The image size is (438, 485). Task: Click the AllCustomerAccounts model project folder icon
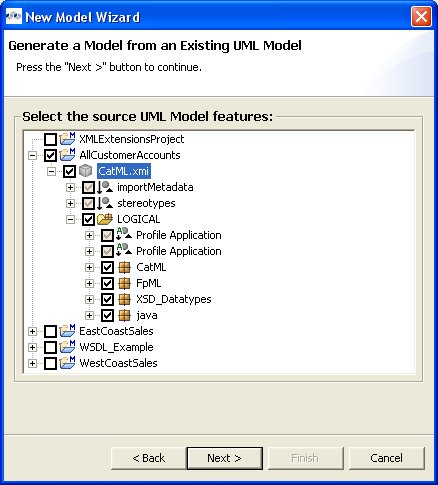coord(67,155)
